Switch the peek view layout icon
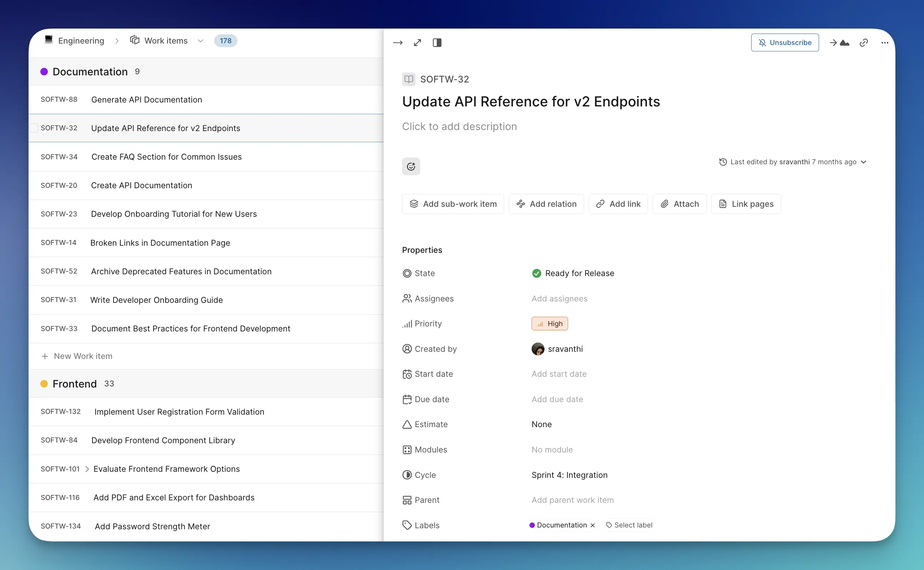 click(437, 42)
